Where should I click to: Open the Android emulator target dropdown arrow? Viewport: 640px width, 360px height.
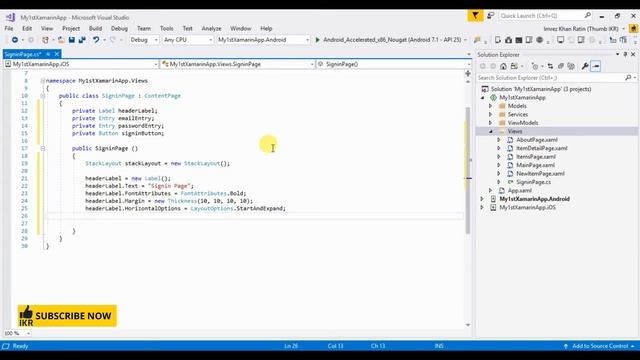[x=465, y=40]
